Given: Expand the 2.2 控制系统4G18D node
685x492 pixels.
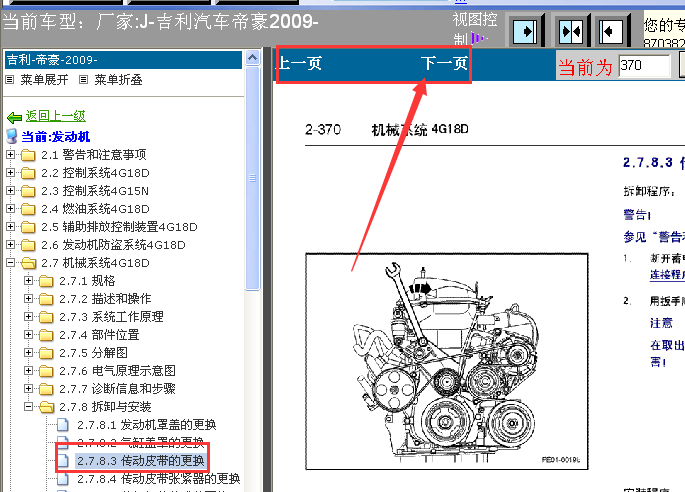Looking at the screenshot, I should tap(10, 173).
